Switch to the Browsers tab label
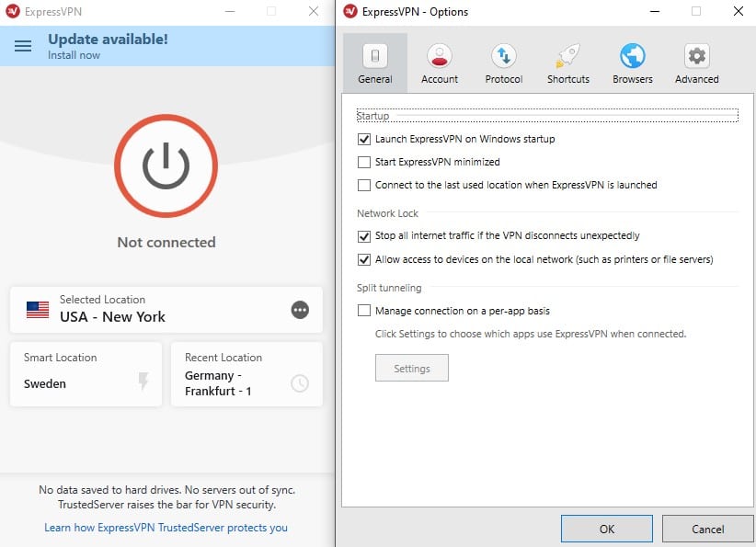 point(633,79)
